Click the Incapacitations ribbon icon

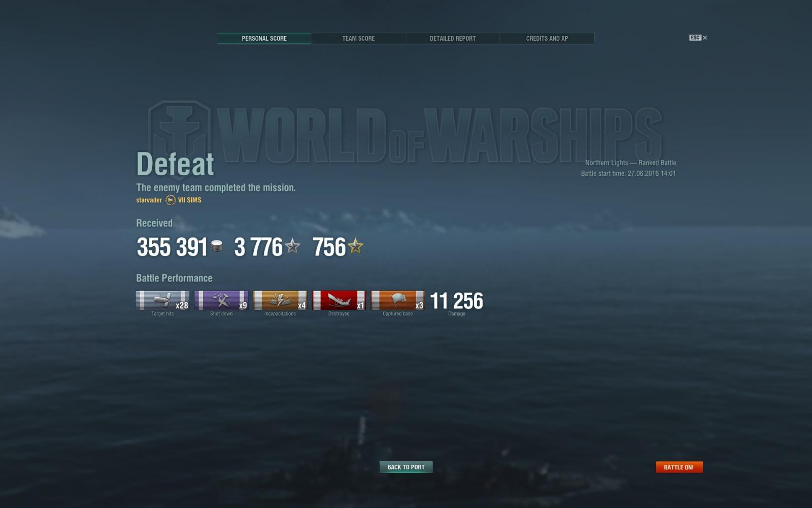(x=280, y=300)
